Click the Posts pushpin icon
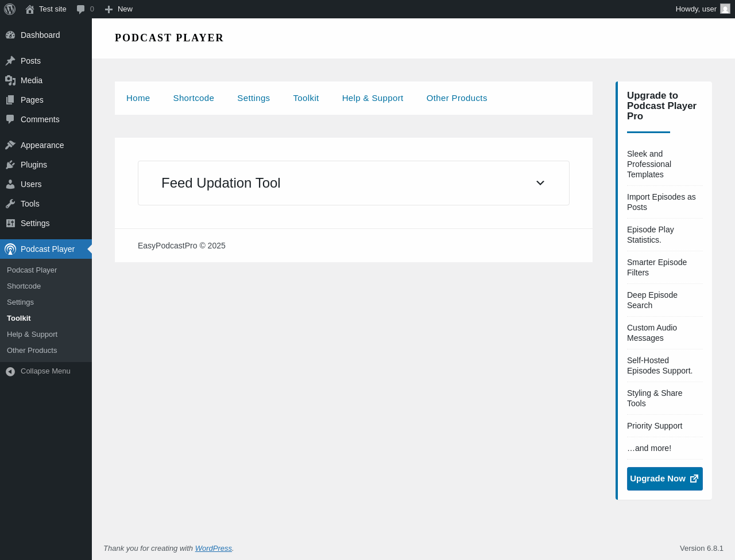The width and height of the screenshot is (735, 560). coord(10,61)
